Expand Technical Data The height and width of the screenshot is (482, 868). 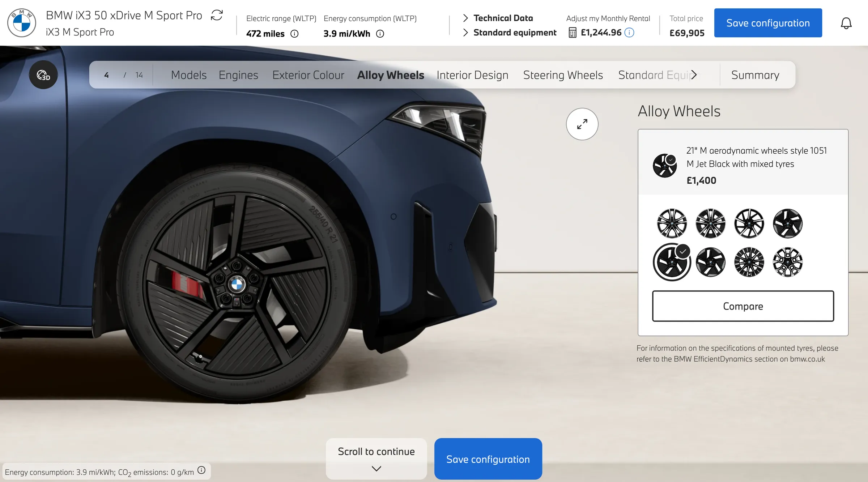tap(498, 18)
